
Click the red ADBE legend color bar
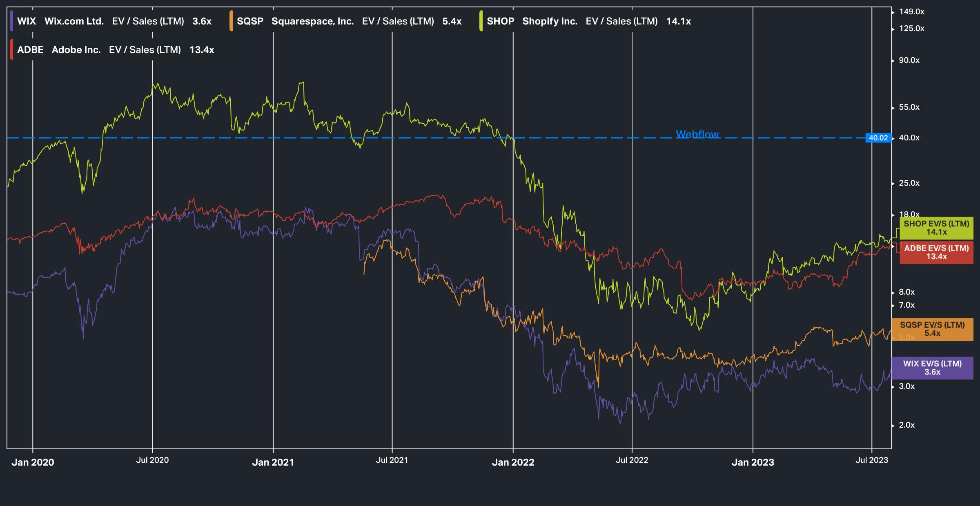point(12,50)
